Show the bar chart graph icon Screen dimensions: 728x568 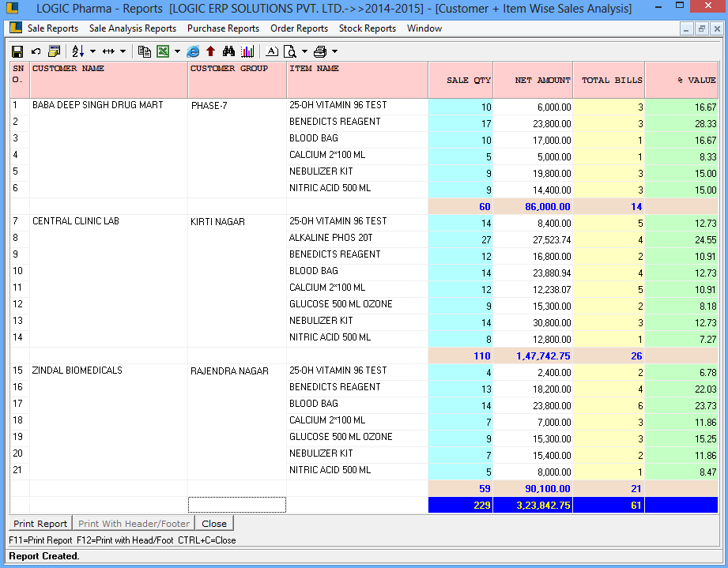(x=247, y=51)
